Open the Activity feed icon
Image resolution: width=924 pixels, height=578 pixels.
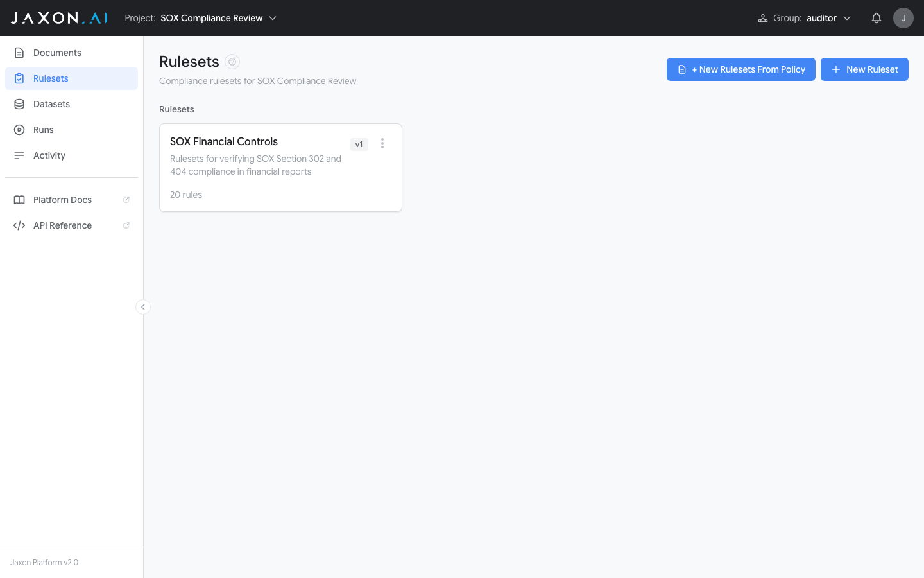click(20, 155)
